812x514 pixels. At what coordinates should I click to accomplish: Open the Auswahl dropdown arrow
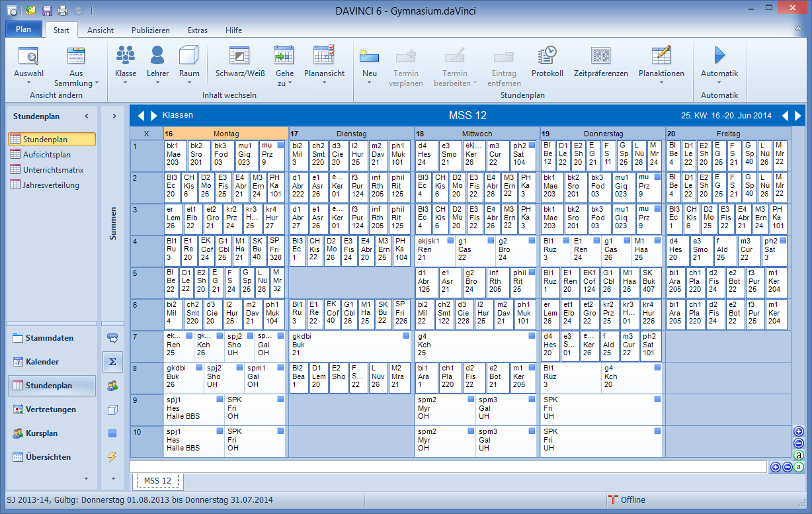coord(28,83)
